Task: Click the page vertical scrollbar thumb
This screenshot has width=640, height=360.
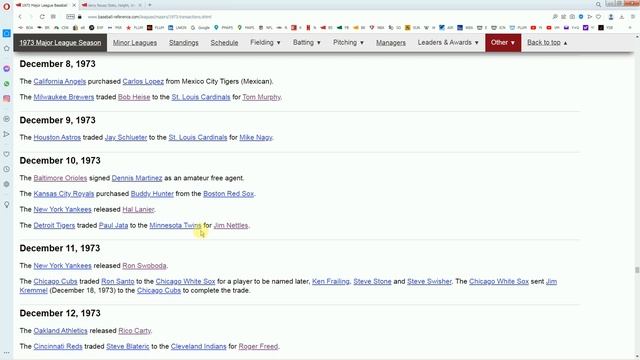Action: pyautogui.click(x=637, y=270)
